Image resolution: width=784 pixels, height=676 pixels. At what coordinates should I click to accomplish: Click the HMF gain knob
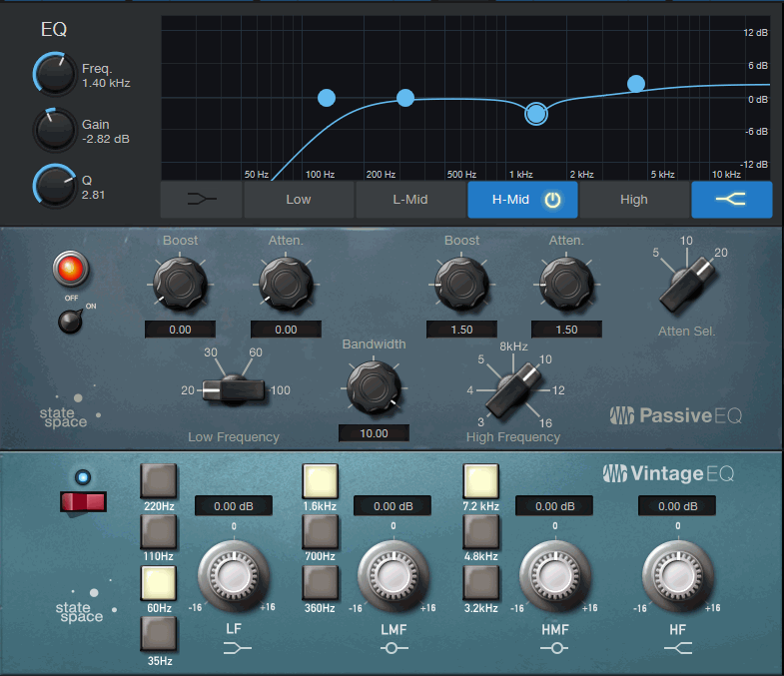coord(555,576)
